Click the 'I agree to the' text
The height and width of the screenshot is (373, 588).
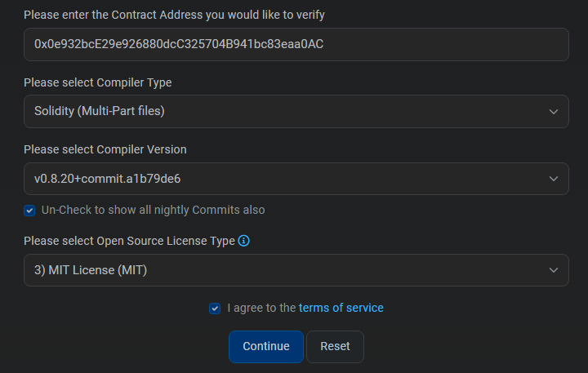pyautogui.click(x=262, y=309)
